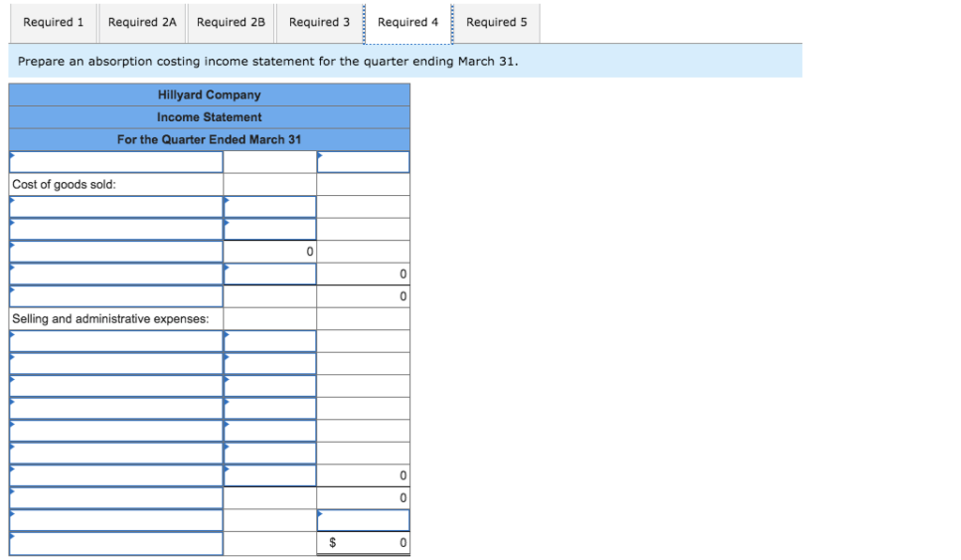Reselect the active Required 4 tab
This screenshot has height=560, width=961.
(x=408, y=23)
